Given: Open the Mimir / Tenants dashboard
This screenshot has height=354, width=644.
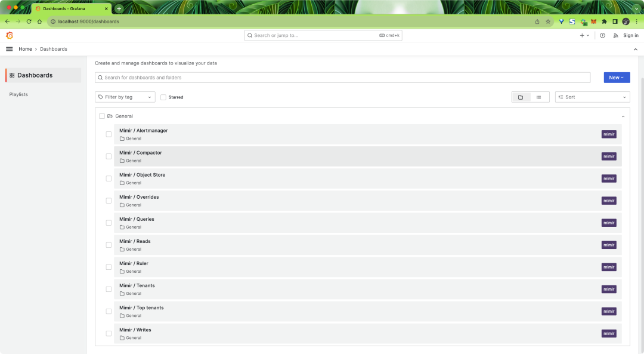Looking at the screenshot, I should click(x=137, y=285).
